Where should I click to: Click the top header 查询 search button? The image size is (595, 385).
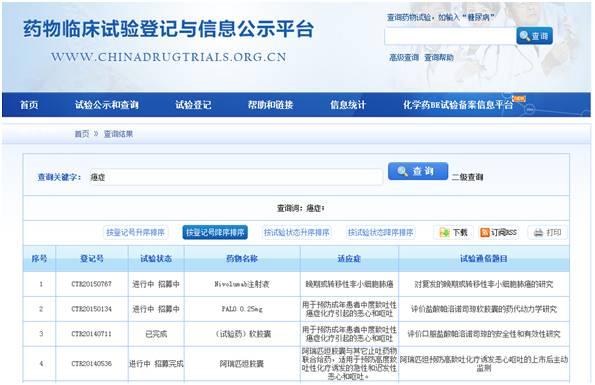coord(534,36)
